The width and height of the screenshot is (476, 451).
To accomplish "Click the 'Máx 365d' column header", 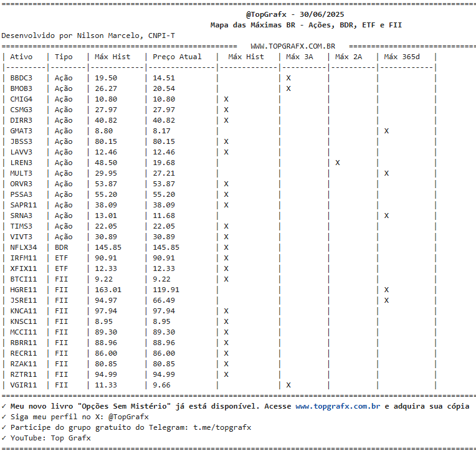I will [402, 57].
